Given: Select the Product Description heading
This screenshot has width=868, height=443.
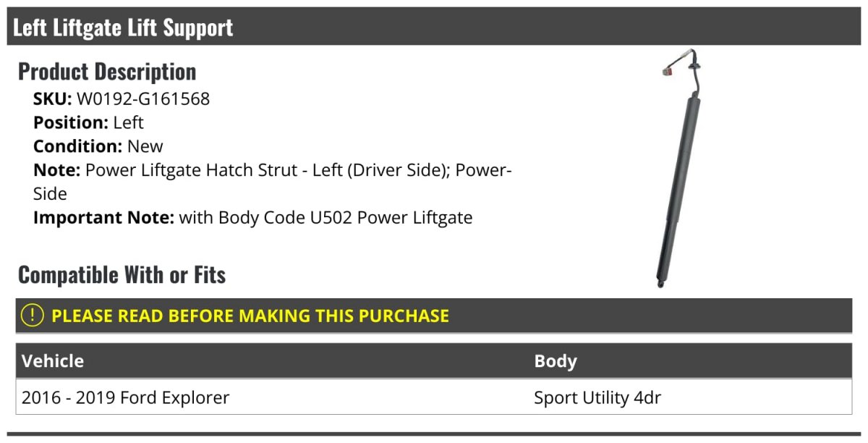Looking at the screenshot, I should (107, 71).
